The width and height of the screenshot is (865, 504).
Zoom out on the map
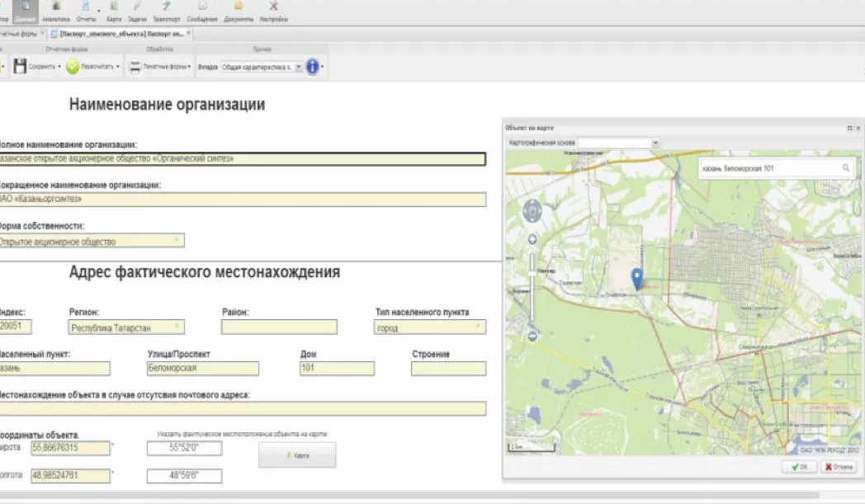click(532, 336)
